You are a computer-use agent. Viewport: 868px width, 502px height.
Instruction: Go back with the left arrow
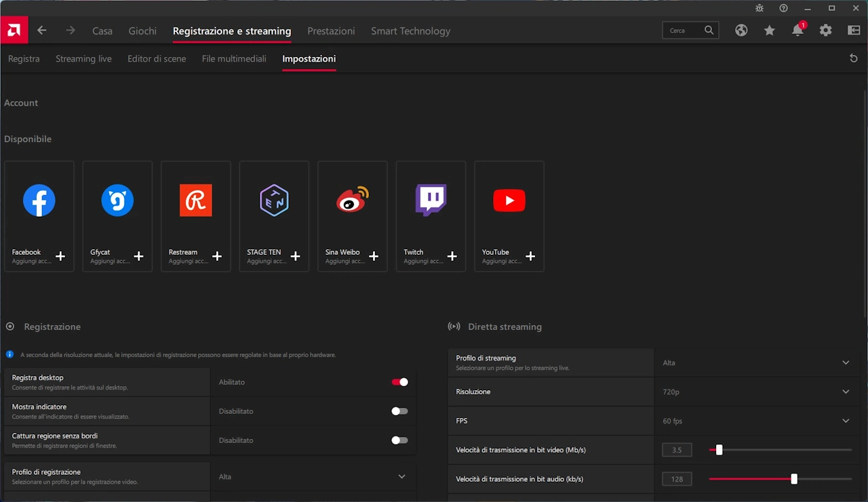click(x=42, y=30)
